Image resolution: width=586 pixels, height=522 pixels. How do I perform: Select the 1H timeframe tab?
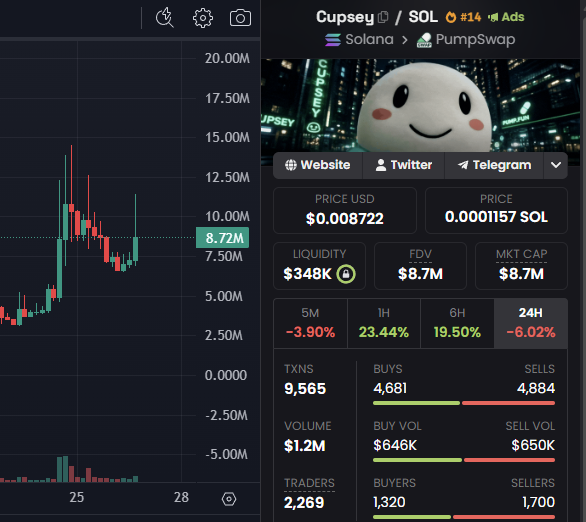384,323
